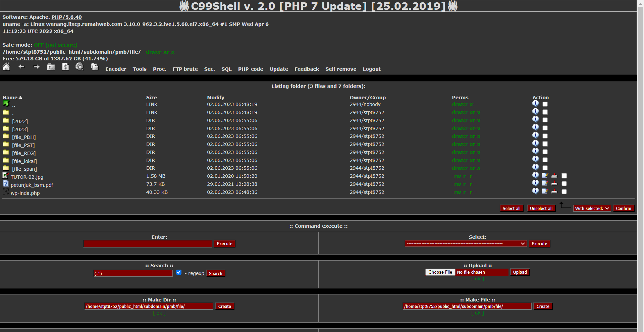644x332 pixels.
Task: Click the Unselect all button
Action: (x=541, y=208)
